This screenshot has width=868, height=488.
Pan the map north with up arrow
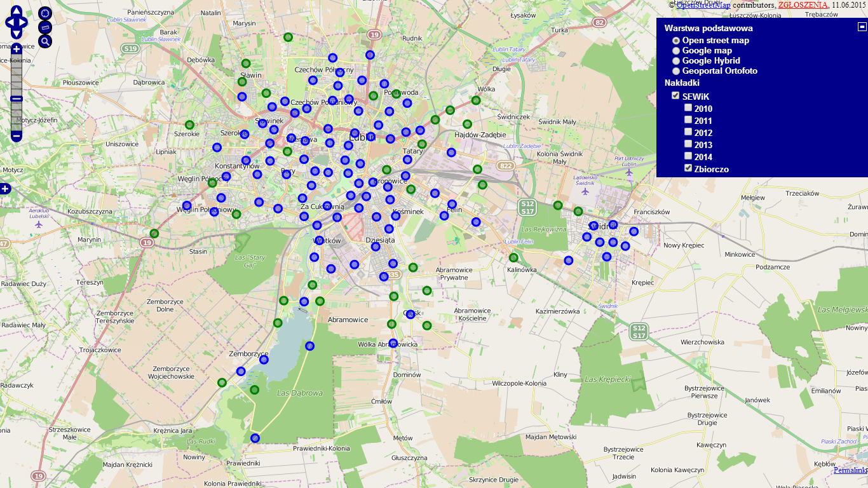click(x=17, y=11)
